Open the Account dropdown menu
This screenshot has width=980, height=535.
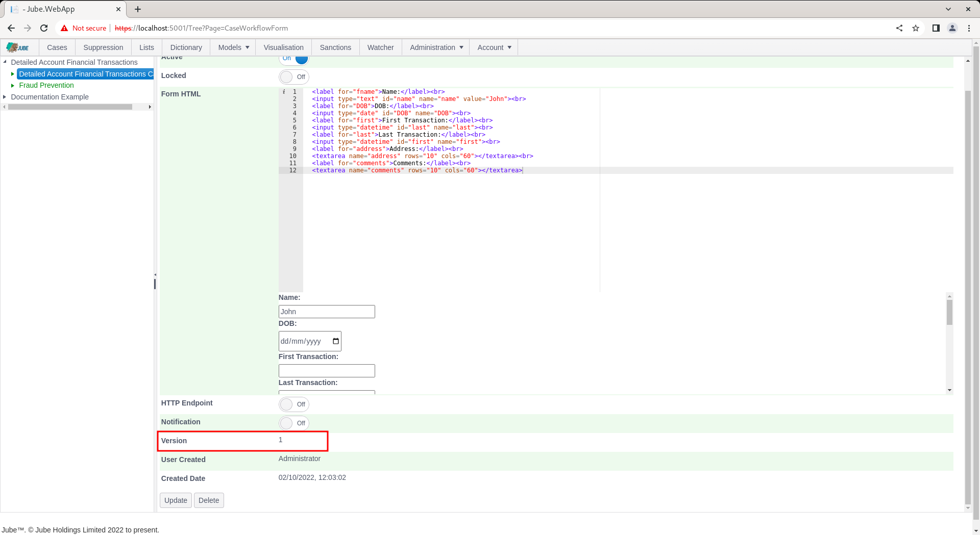pos(494,47)
